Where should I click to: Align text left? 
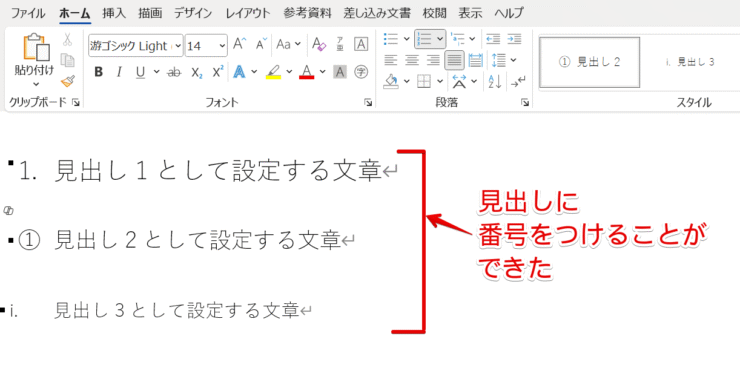click(x=391, y=60)
